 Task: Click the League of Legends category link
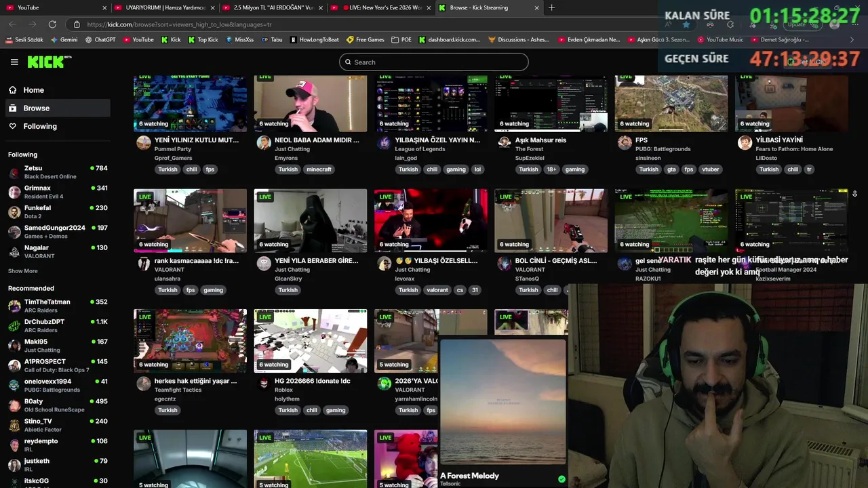(420, 149)
